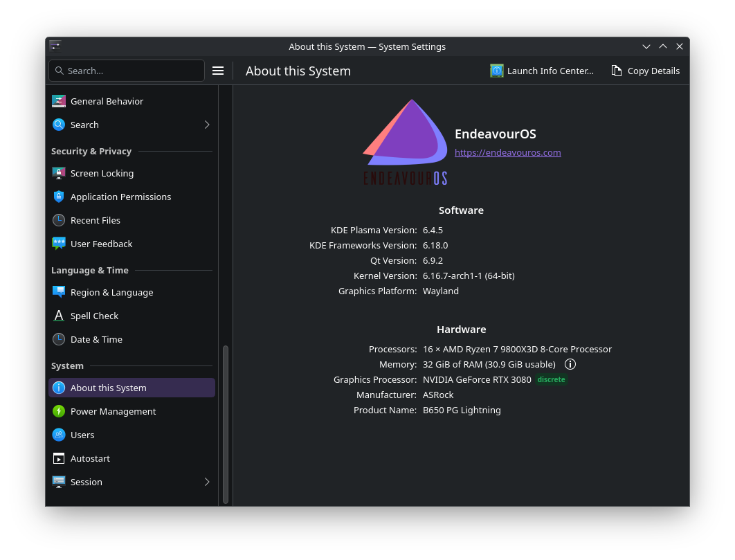735x560 pixels.
Task: Select Recent Files entry
Action: click(x=131, y=220)
